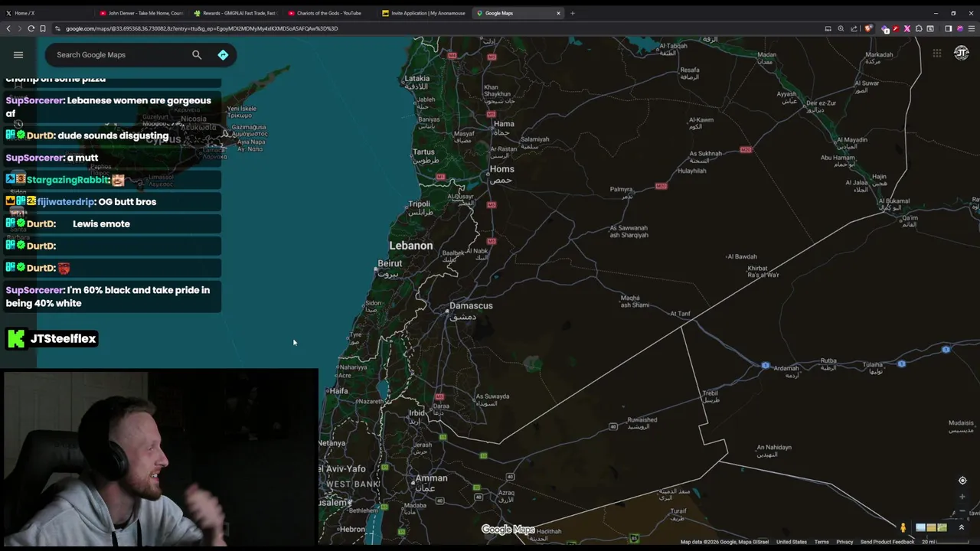Open the browser main menu

(x=972, y=28)
